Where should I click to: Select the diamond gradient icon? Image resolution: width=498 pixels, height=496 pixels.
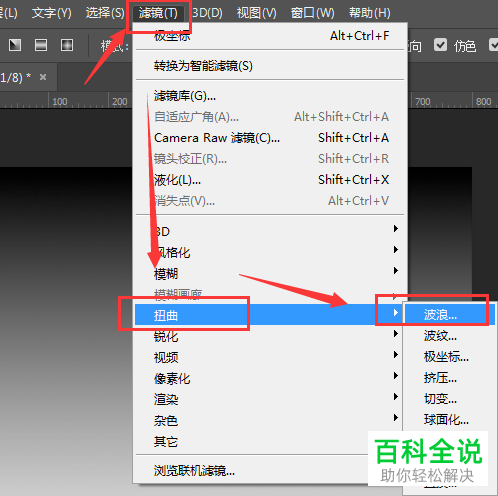67,45
